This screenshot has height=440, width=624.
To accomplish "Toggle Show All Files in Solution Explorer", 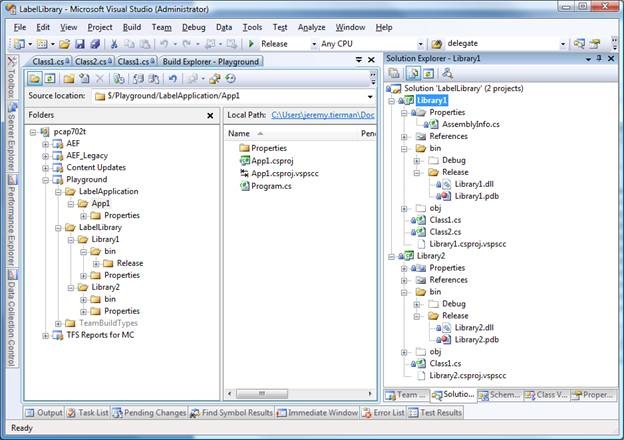I will tap(413, 73).
